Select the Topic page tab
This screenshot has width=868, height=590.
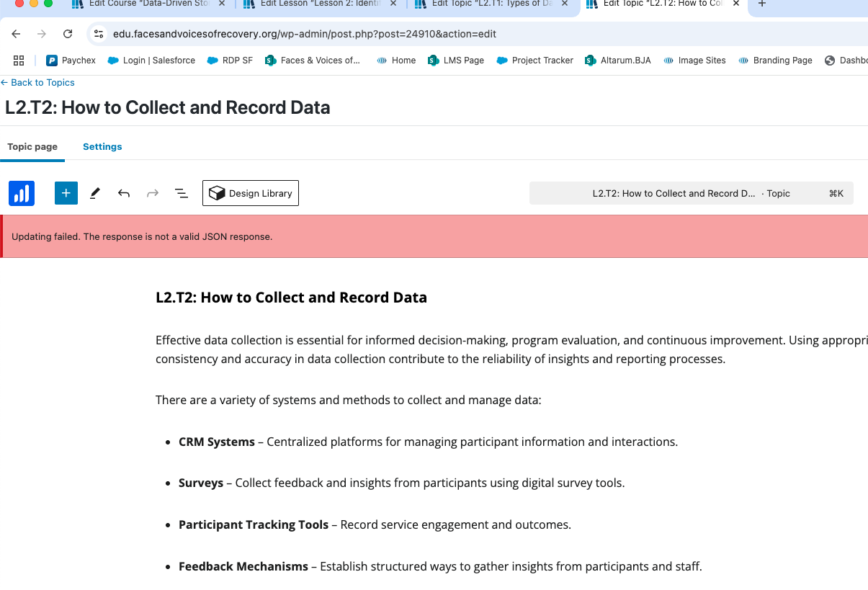coord(32,147)
